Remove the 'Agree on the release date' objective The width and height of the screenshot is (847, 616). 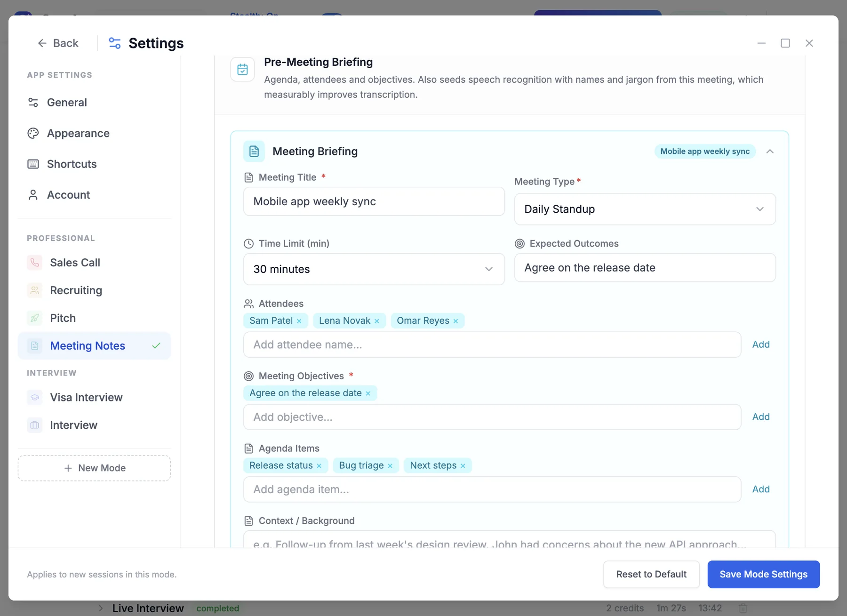coord(368,393)
